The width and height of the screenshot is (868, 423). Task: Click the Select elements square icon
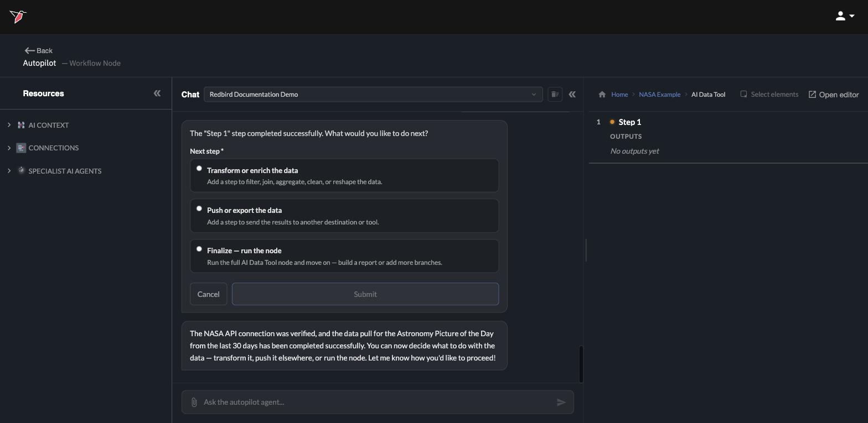click(x=743, y=94)
